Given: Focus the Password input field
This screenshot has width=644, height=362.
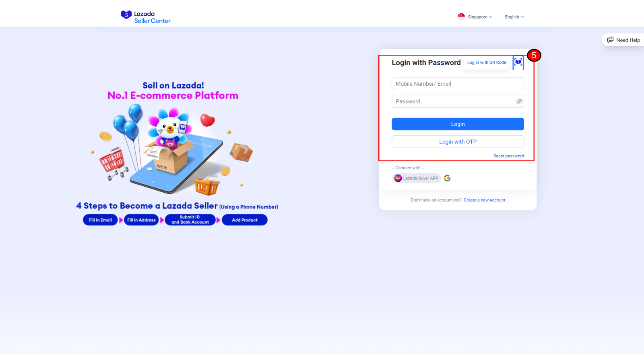Looking at the screenshot, I should pyautogui.click(x=458, y=101).
